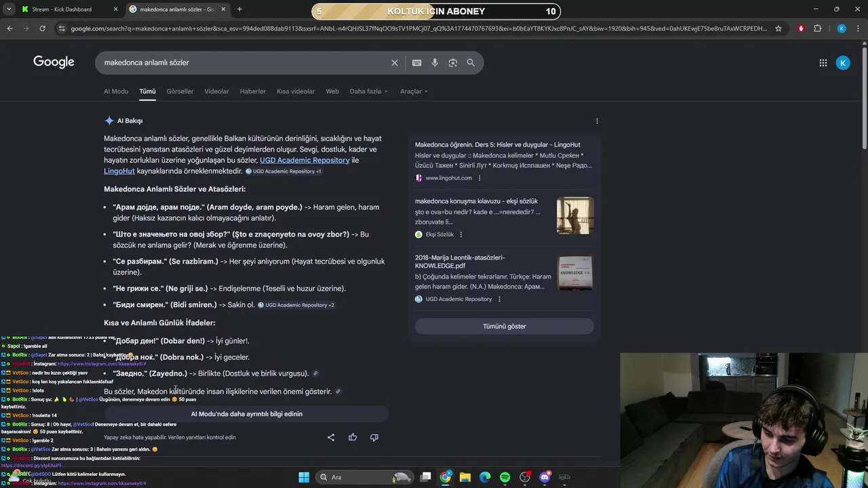Go back to previous page
This screenshot has height=488, width=868.
pyautogui.click(x=9, y=28)
